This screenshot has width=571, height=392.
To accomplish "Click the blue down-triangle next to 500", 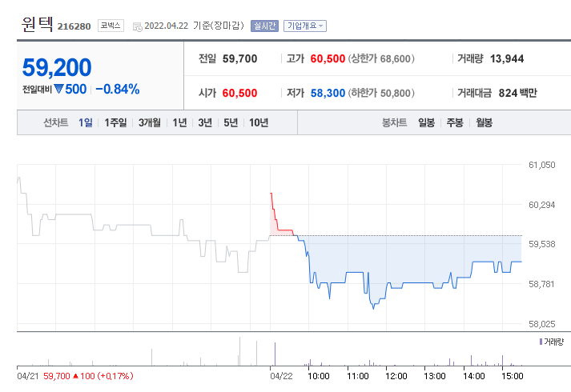I will pyautogui.click(x=58, y=89).
